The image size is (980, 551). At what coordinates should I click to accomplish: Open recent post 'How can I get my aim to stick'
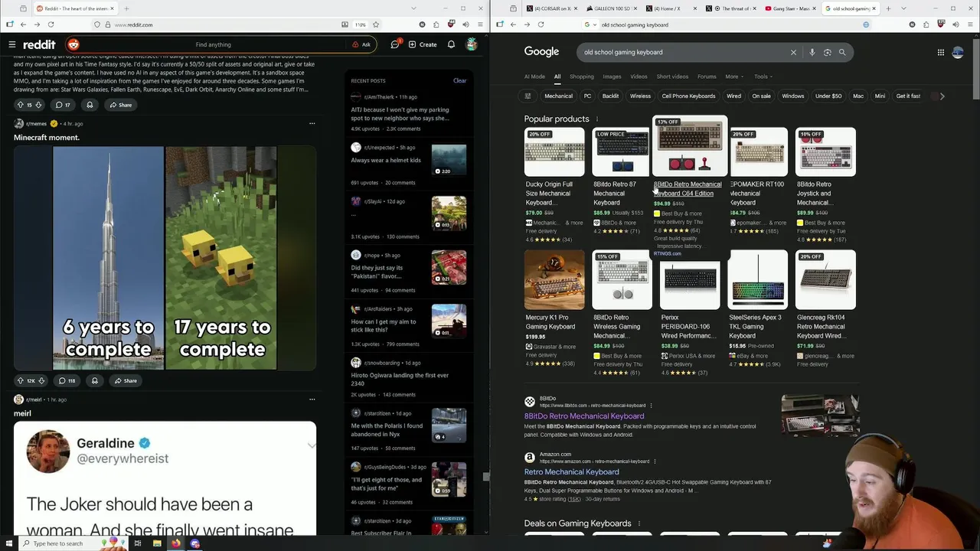384,326
